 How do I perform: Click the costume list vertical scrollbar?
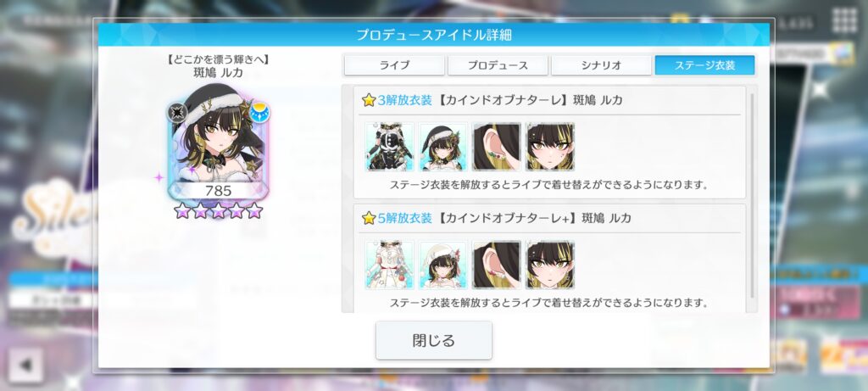(752, 196)
